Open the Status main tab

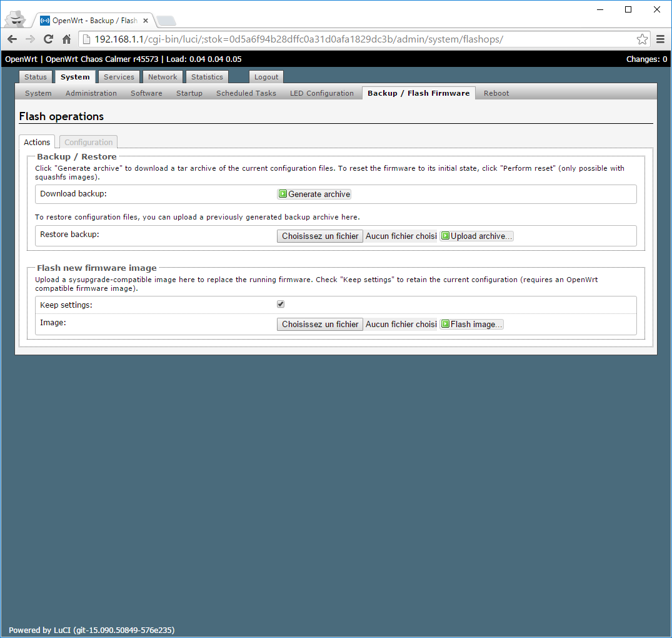pos(36,77)
